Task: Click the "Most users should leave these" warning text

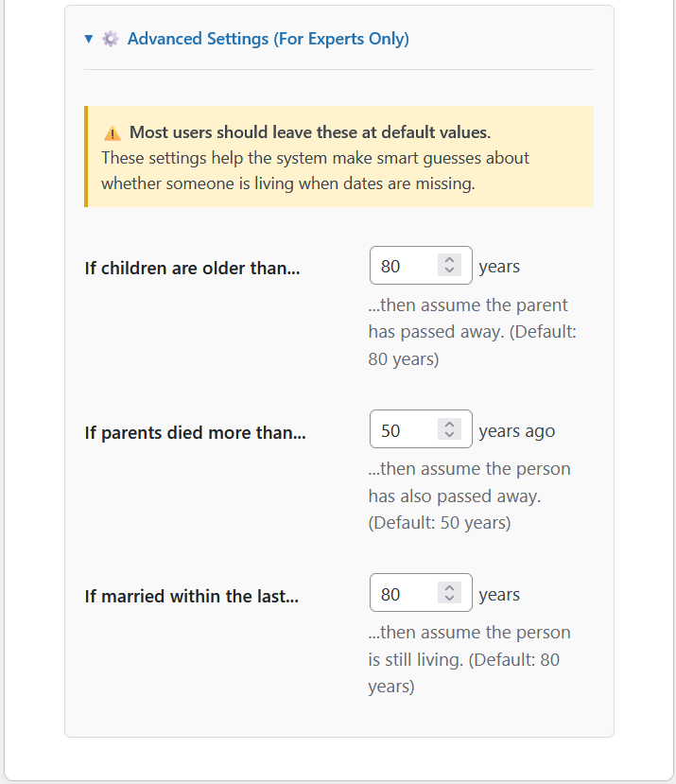Action: [310, 132]
